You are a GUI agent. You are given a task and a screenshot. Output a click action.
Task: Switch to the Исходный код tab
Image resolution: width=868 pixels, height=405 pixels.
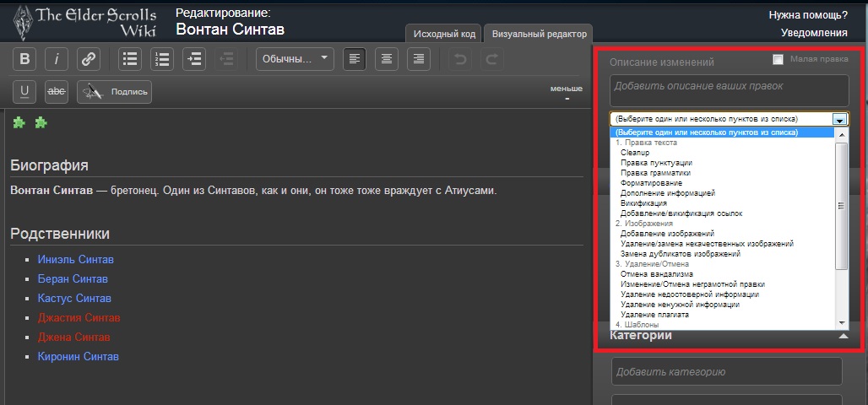coord(444,34)
